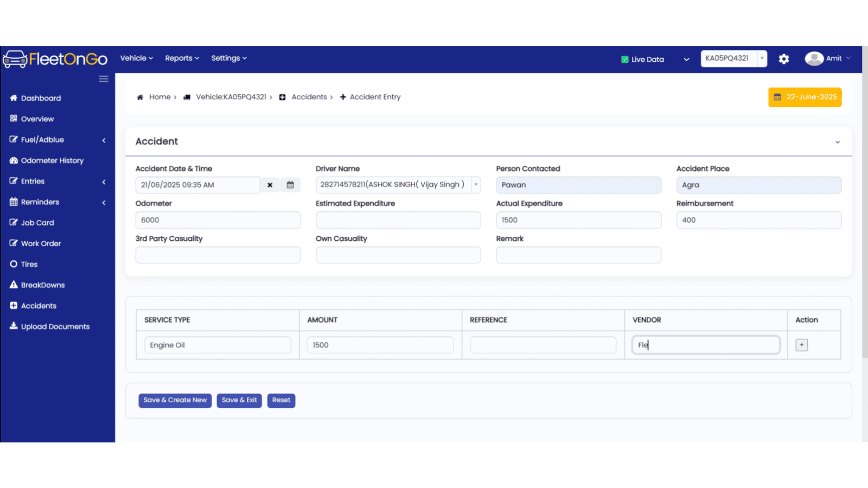The image size is (868, 488).
Task: Open the vehicle KA05PQ4321 selector dropdown
Action: (733, 59)
